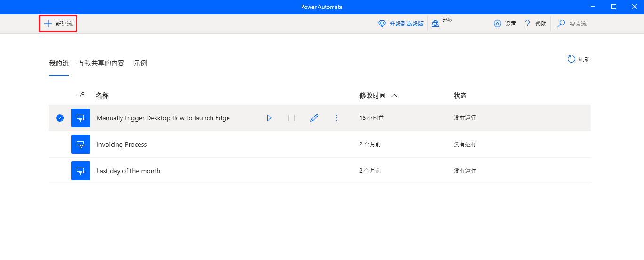The height and width of the screenshot is (260, 644).
Task: Click desktop flow icon of Last day of the month
Action: point(81,171)
